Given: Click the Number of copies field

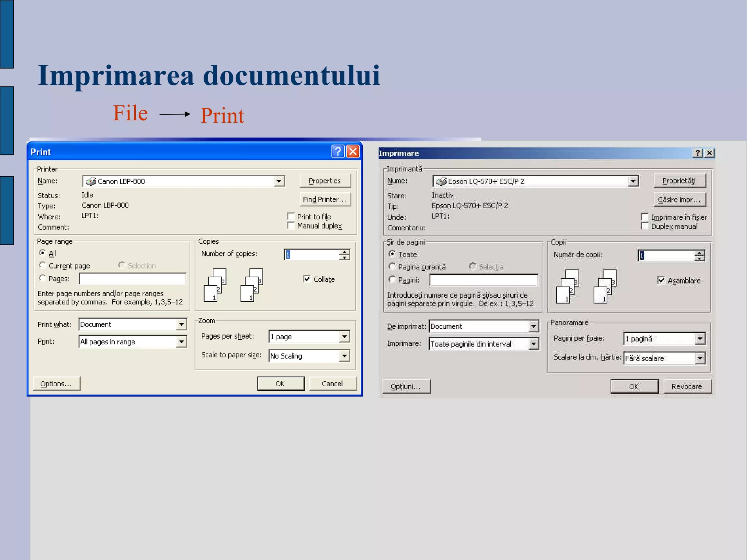Looking at the screenshot, I should [312, 255].
